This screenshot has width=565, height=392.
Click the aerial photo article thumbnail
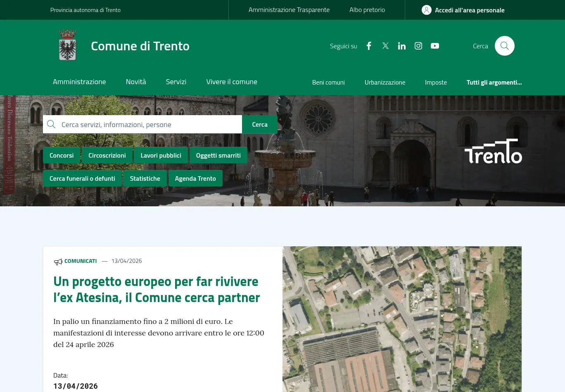(x=402, y=319)
